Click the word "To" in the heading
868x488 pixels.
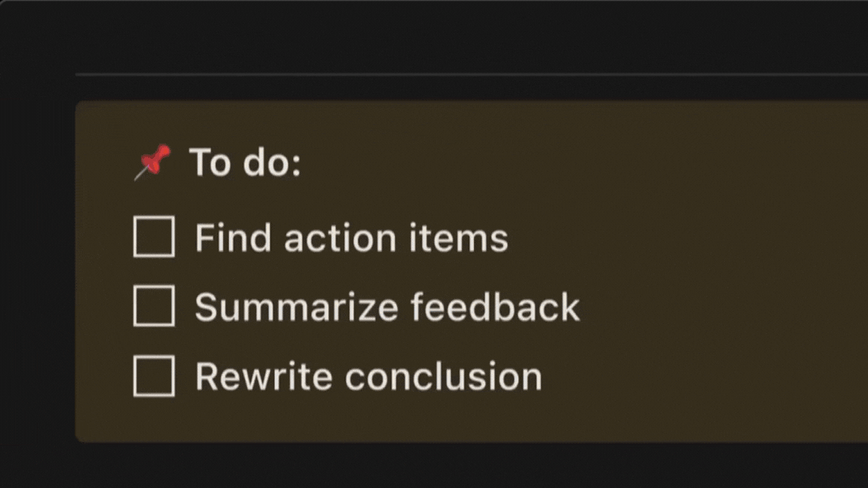click(209, 163)
